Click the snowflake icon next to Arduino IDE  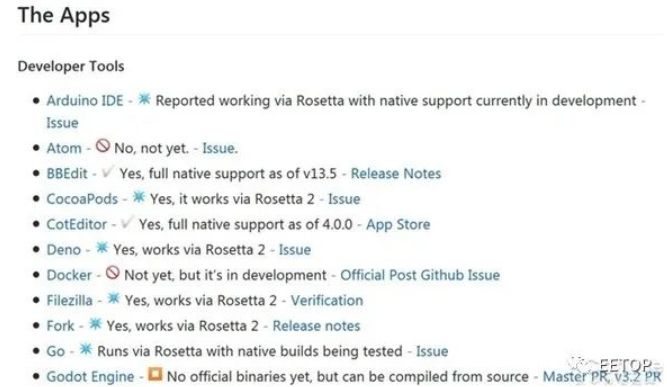point(145,99)
